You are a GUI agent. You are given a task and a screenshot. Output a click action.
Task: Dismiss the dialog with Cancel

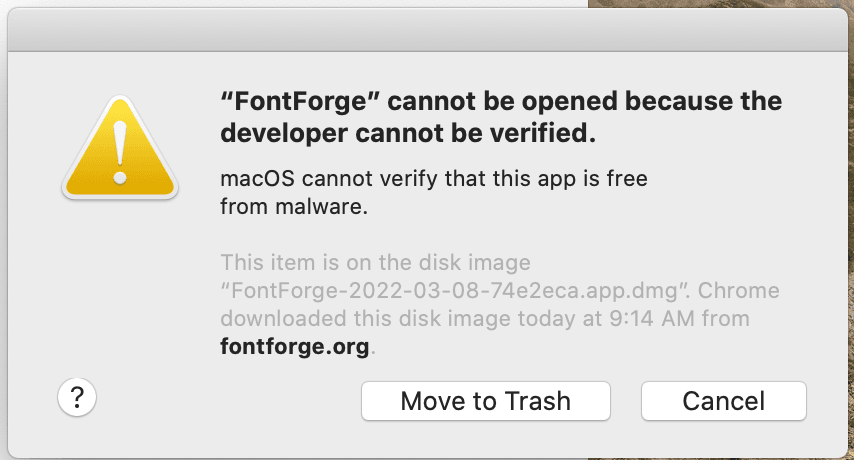(723, 401)
